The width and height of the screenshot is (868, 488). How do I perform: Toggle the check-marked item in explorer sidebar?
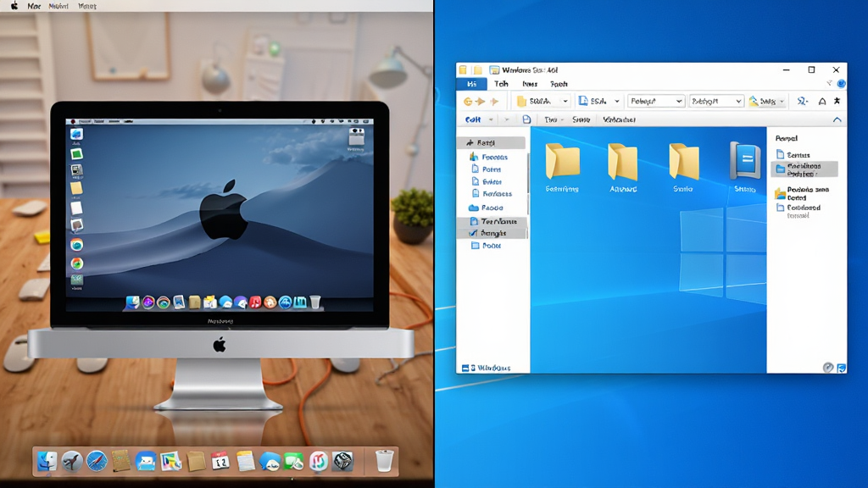(492, 233)
